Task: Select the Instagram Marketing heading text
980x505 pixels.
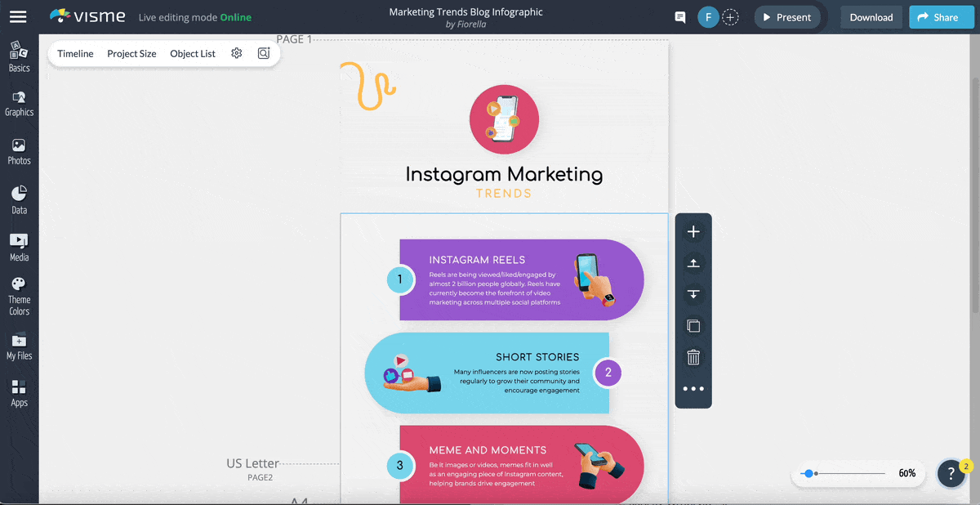Action: coord(504,174)
